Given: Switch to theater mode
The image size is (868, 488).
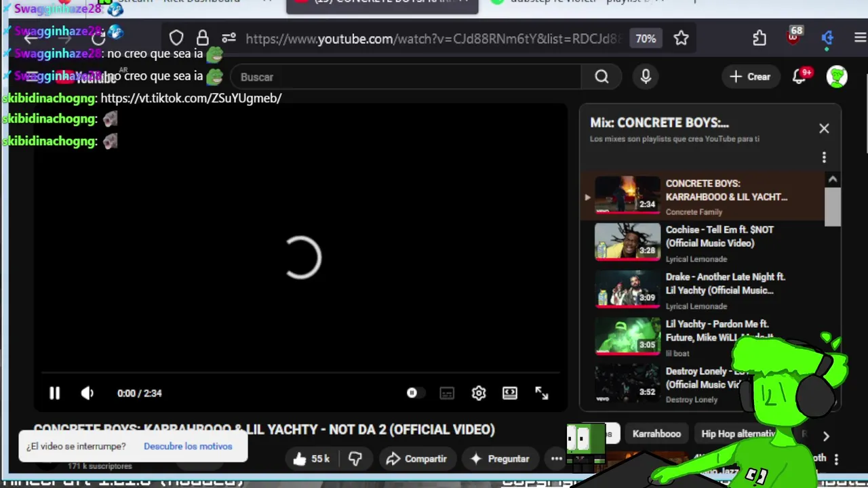Looking at the screenshot, I should click(x=510, y=393).
